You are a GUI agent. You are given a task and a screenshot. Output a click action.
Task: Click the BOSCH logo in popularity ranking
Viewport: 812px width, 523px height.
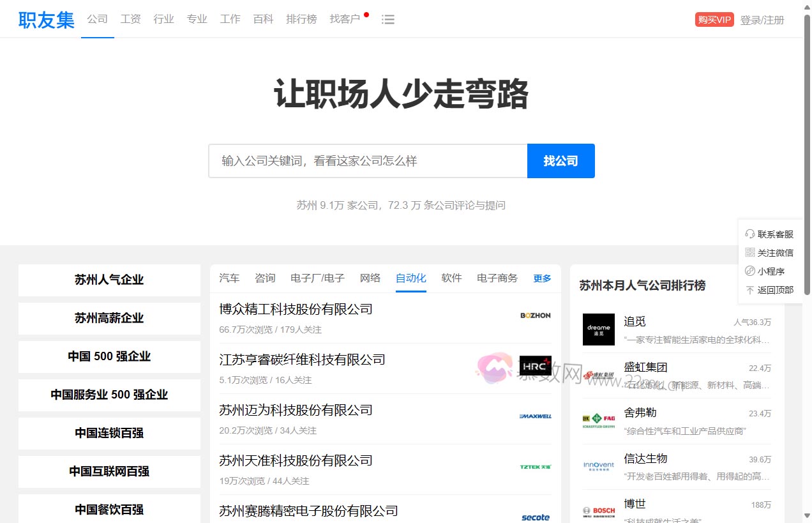[598, 510]
